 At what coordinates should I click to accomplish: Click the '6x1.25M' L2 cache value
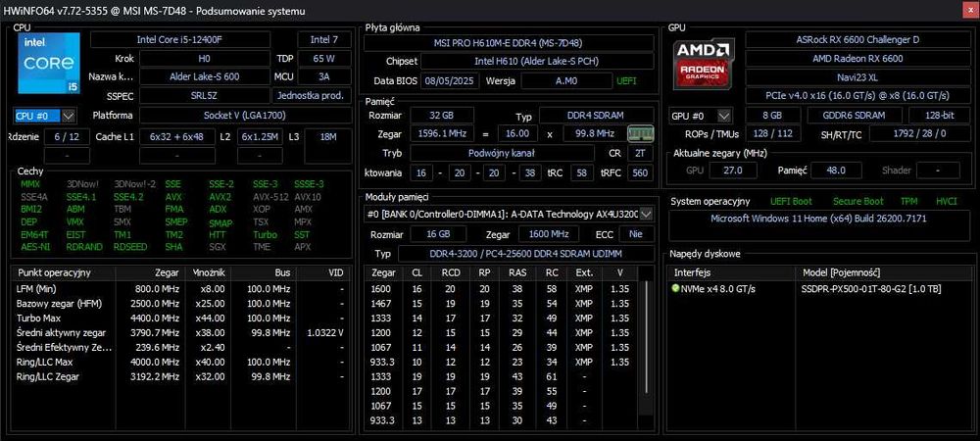click(260, 137)
